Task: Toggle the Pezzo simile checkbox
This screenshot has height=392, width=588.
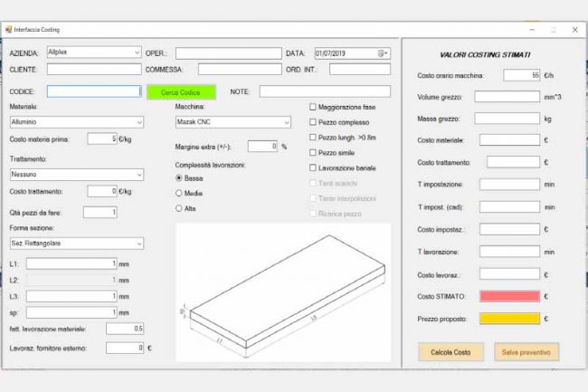Action: tap(313, 153)
